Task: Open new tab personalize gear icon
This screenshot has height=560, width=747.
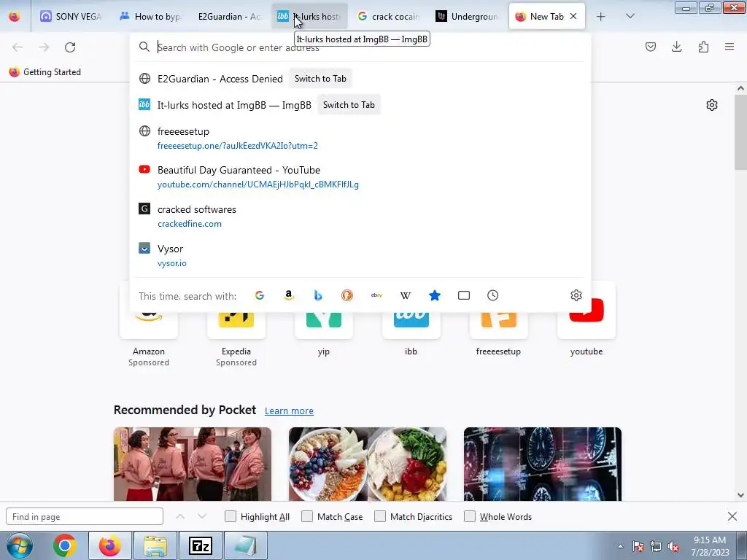Action: tap(712, 105)
